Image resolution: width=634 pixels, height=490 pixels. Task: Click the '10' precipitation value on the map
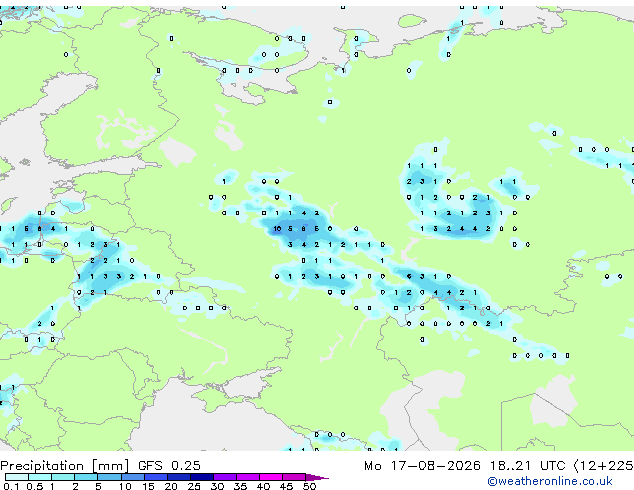pyautogui.click(x=277, y=229)
